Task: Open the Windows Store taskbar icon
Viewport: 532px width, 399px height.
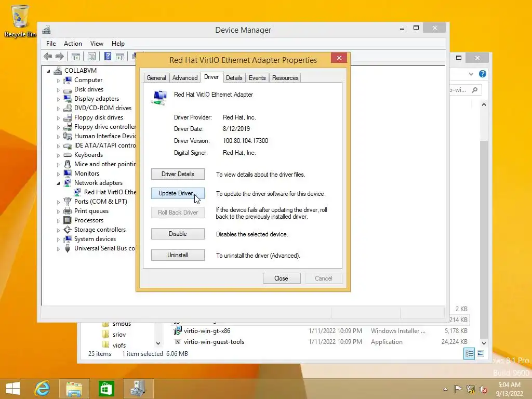Action: [106, 389]
